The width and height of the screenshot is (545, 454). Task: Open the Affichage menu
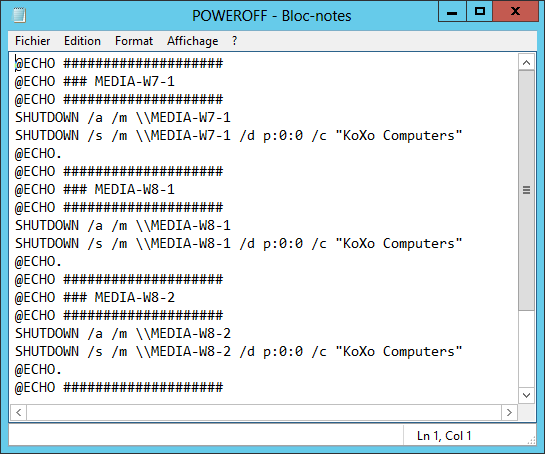coord(193,41)
